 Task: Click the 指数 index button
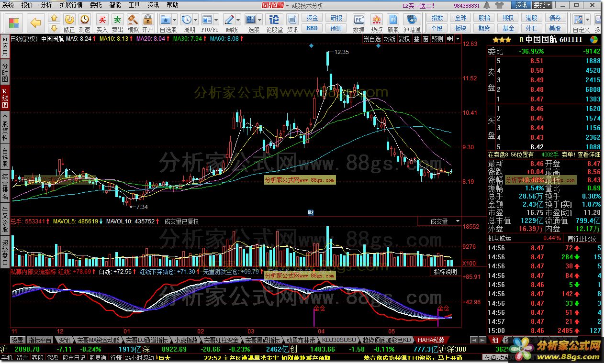pyautogui.click(x=437, y=18)
